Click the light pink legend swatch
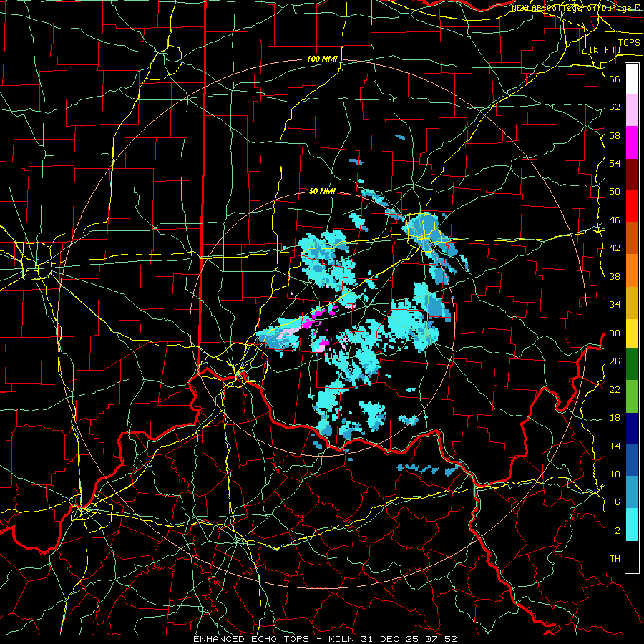Screen dimensions: 644x644 632,110
